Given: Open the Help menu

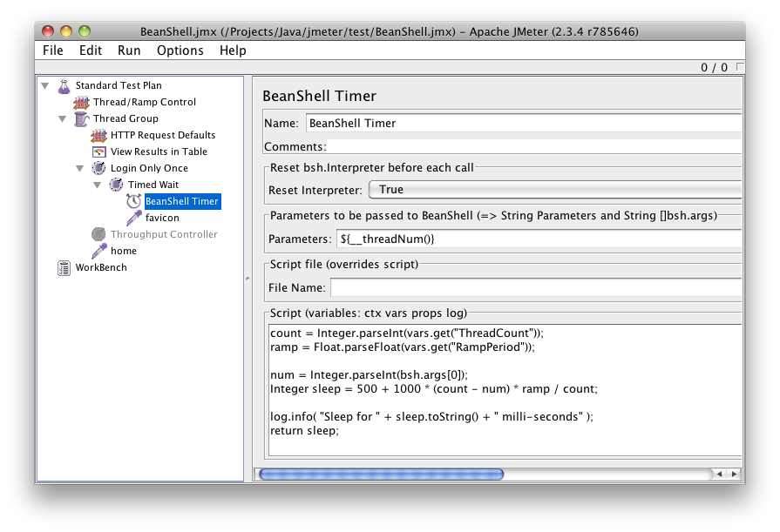Looking at the screenshot, I should pos(233,51).
